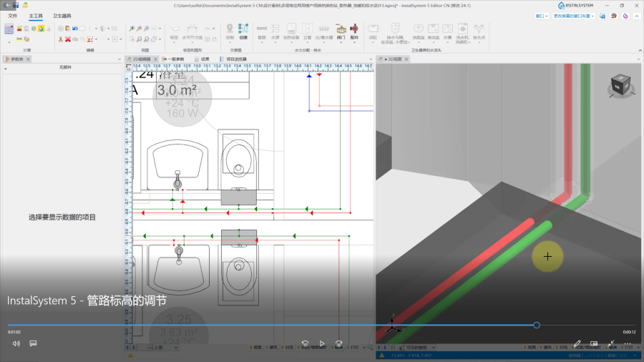Collapse the ribbon with the top-right chevron
The height and width of the screenshot is (362, 644).
637,16
